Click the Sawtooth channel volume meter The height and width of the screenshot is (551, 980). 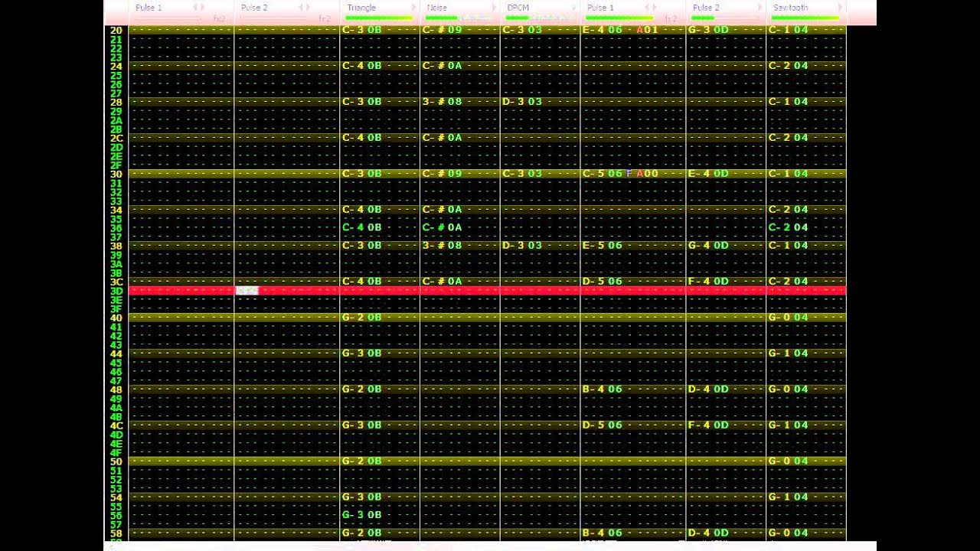(x=805, y=17)
